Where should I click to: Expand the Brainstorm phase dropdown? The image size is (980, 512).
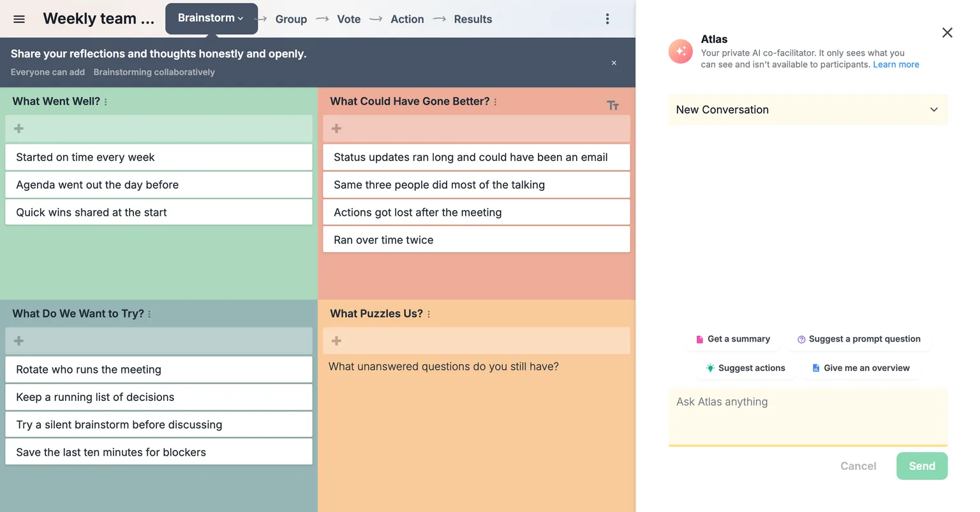(x=211, y=19)
